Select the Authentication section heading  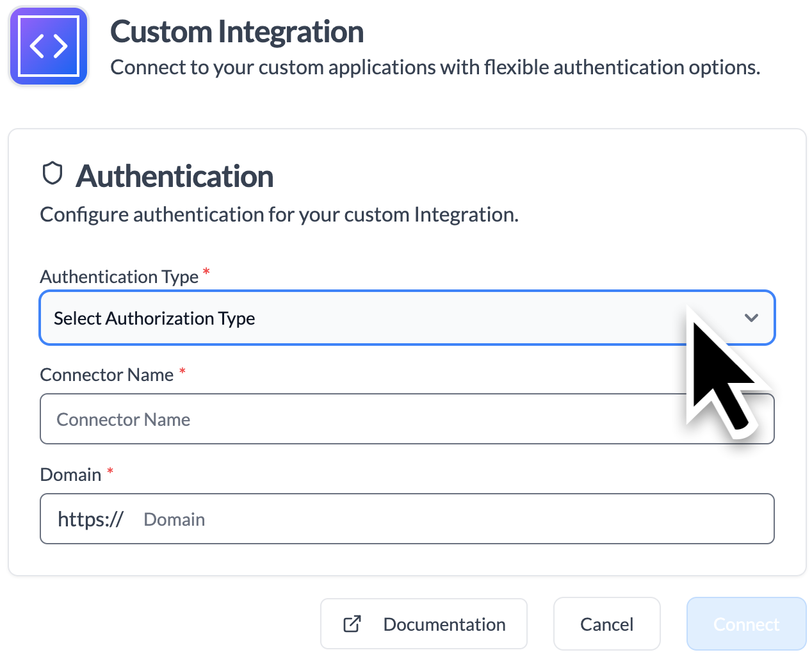174,176
